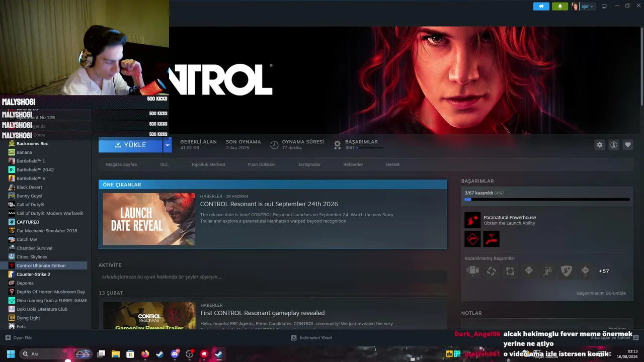Viewport: 644px width, 362px height.
Task: Switch to Big Picture mode monitor icon
Action: (604, 7)
